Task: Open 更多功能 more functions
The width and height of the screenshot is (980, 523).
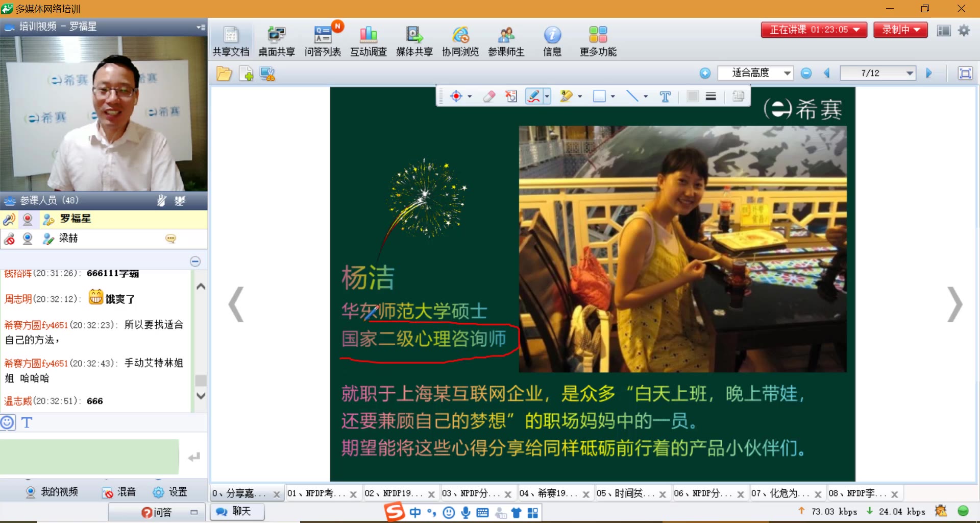Action: click(x=598, y=41)
